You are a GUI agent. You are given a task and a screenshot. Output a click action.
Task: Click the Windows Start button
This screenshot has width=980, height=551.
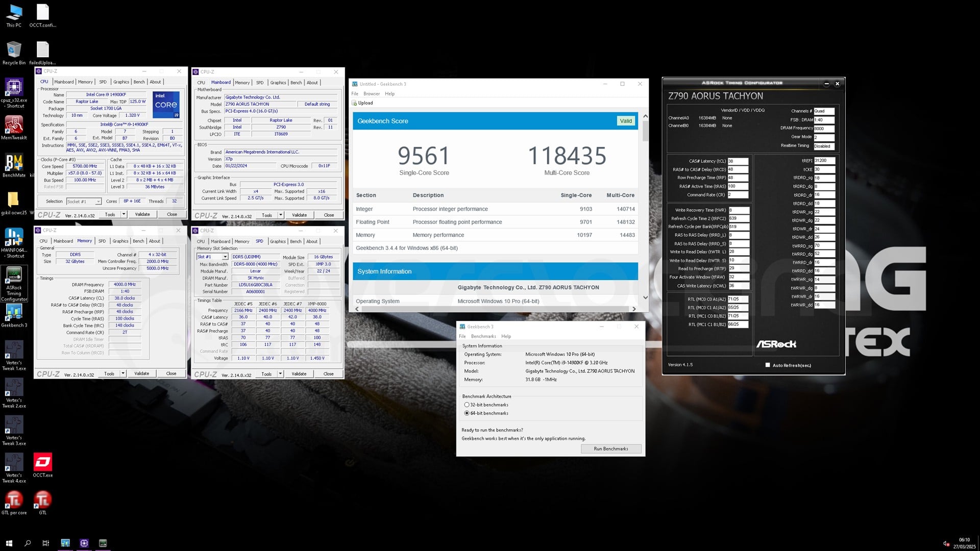9,543
